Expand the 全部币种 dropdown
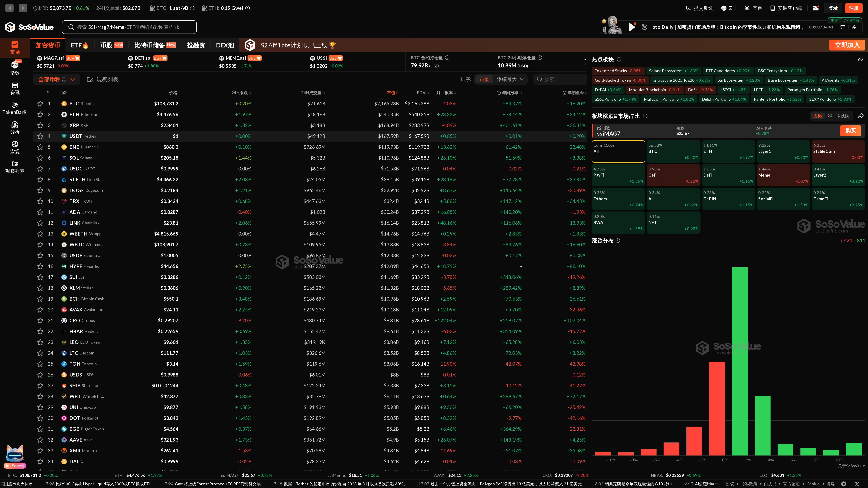Viewport: 868px width, 488px height. coord(57,79)
